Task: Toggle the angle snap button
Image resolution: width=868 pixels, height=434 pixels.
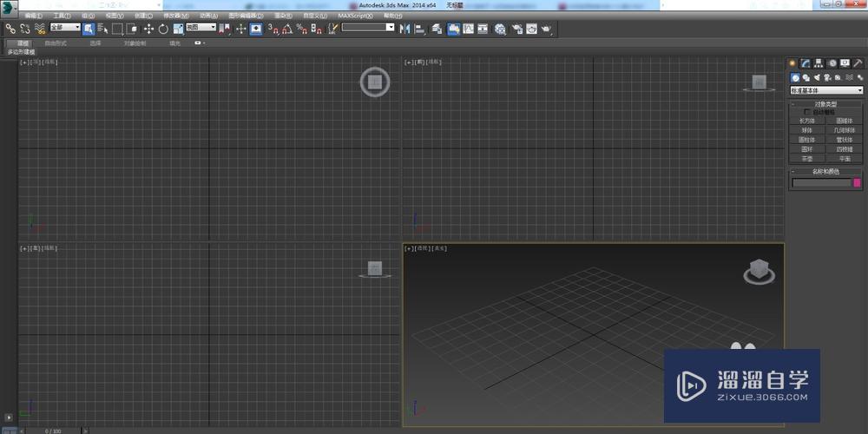Action: pos(286,29)
